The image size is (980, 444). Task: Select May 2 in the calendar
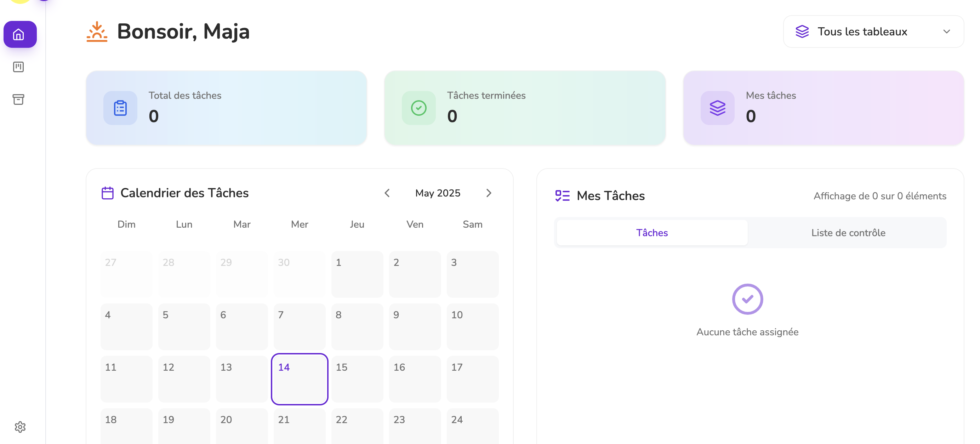[415, 274]
